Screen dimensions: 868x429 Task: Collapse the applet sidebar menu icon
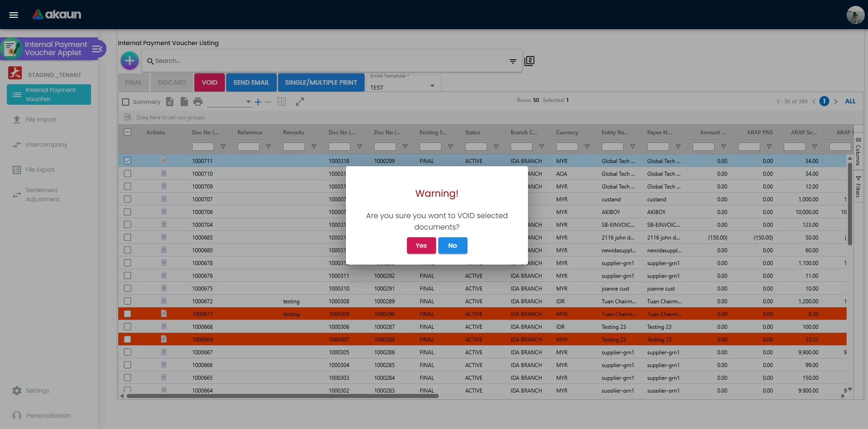click(97, 49)
